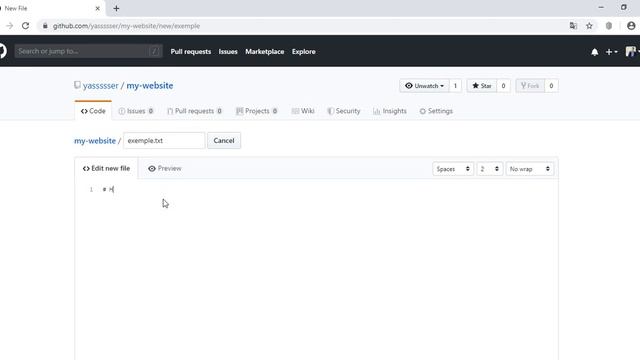The height and width of the screenshot is (360, 640).
Task: Open the translate page icon
Action: click(573, 26)
